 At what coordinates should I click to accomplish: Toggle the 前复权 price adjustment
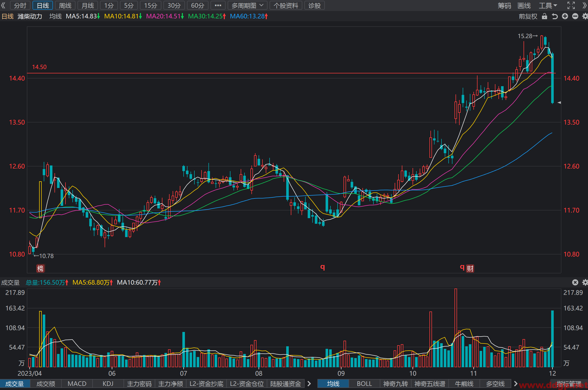click(x=528, y=16)
